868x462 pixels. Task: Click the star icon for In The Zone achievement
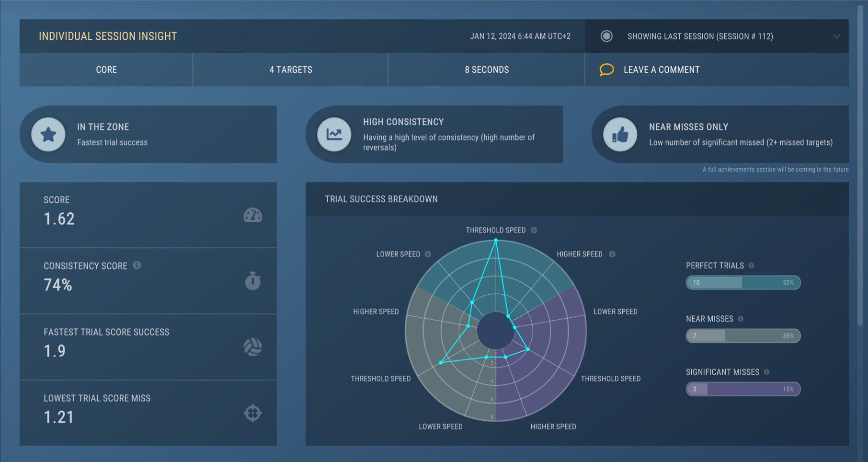(48, 134)
